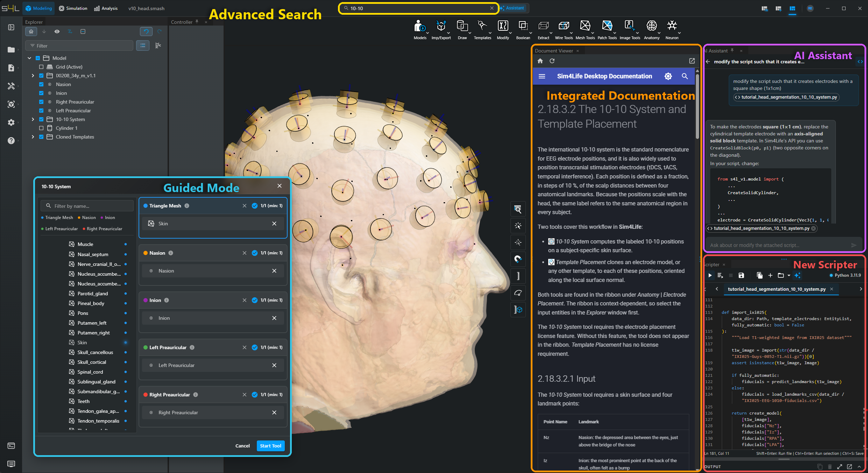Uncheck the Right Preauricular checkbox
The image size is (868, 473).
pyautogui.click(x=41, y=102)
